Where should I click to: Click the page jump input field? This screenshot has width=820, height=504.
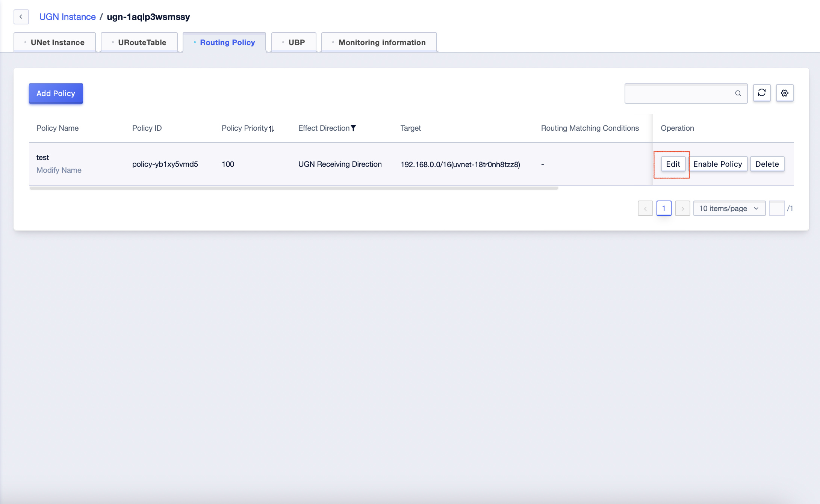776,208
